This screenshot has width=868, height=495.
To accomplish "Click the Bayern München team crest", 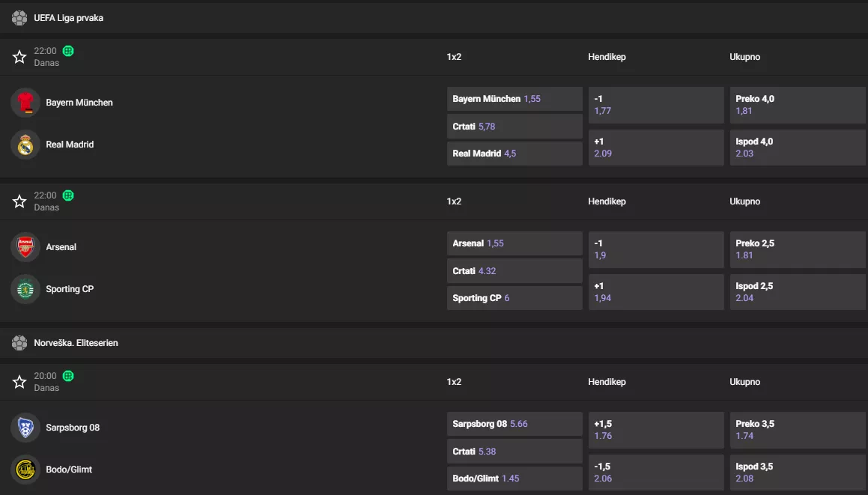I will click(x=25, y=103).
